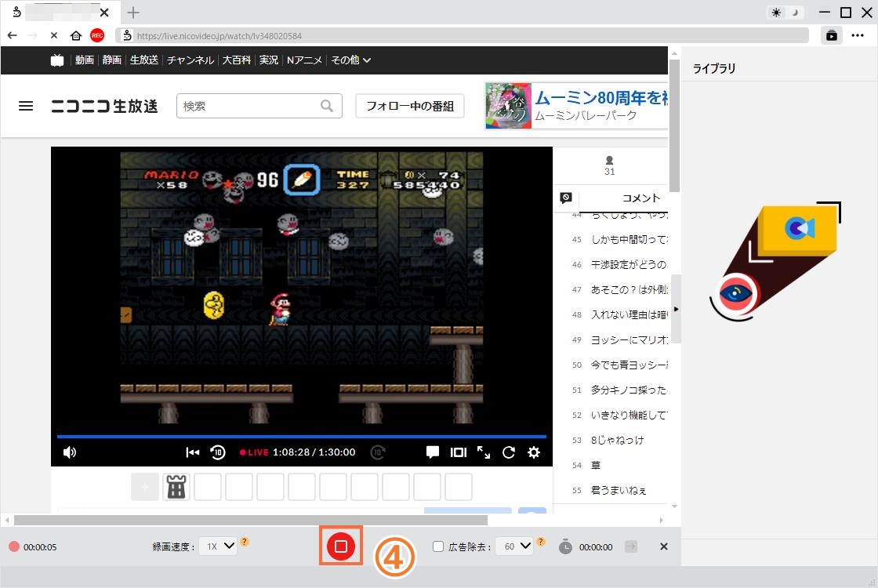This screenshot has width=878, height=588.
Task: Click the search magnifier icon
Action: pos(327,106)
